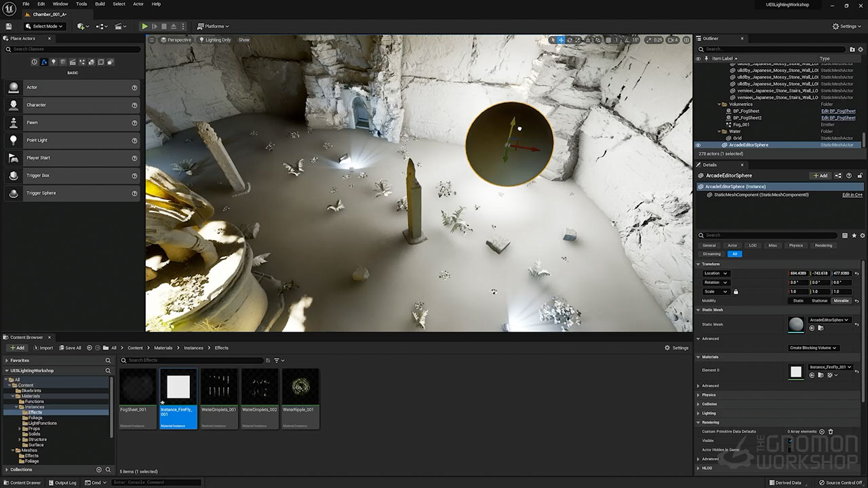Click the Lights category icon in Place Actors
Image resolution: width=868 pixels, height=488 pixels.
(54, 62)
